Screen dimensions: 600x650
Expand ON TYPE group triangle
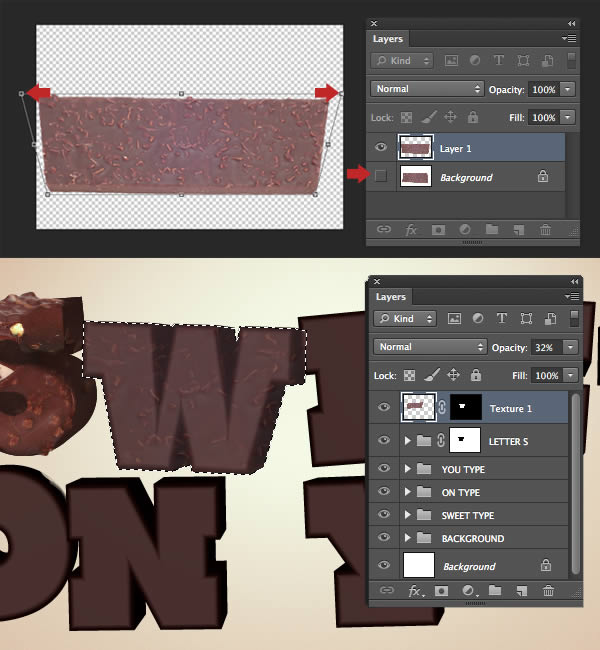(x=408, y=492)
